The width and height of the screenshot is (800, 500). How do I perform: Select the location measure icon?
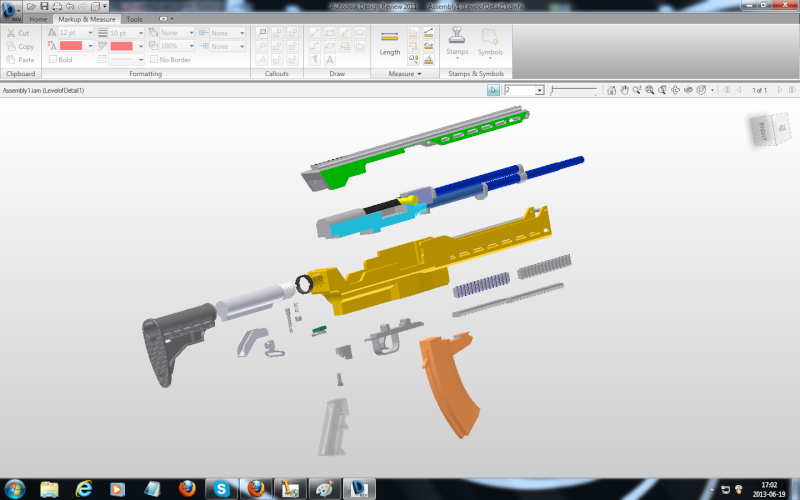tap(413, 59)
